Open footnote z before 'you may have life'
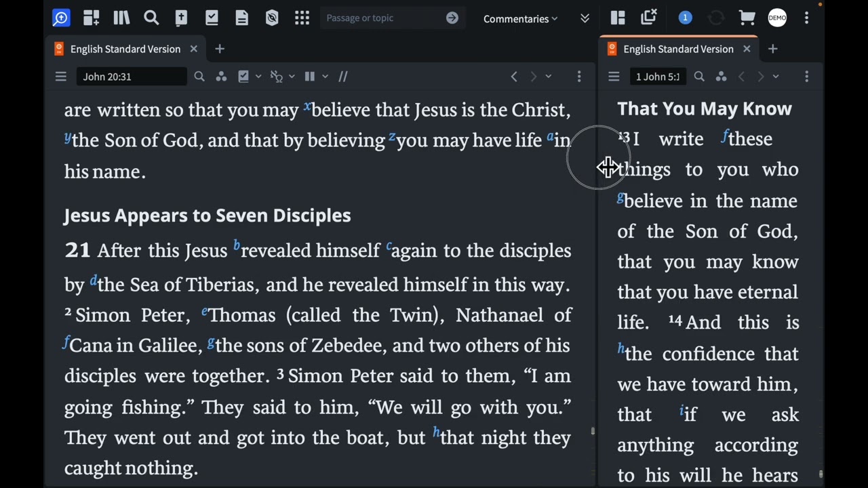The image size is (868, 488). point(391,136)
